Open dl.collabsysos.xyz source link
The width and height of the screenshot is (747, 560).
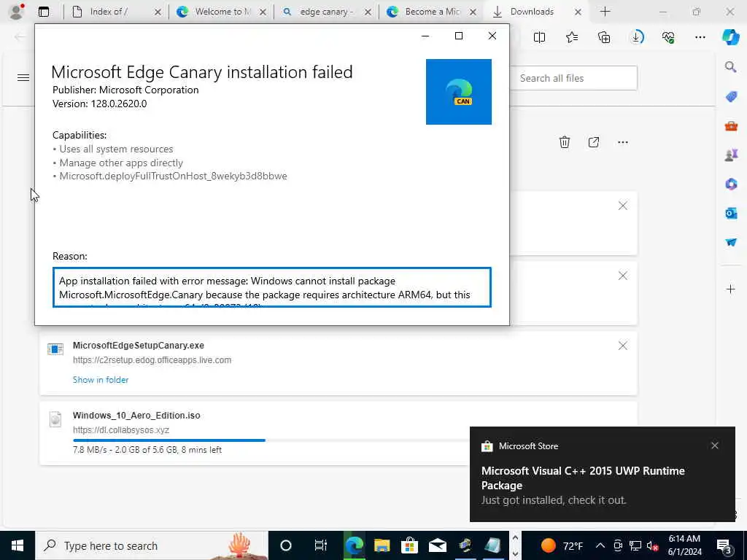point(121,430)
